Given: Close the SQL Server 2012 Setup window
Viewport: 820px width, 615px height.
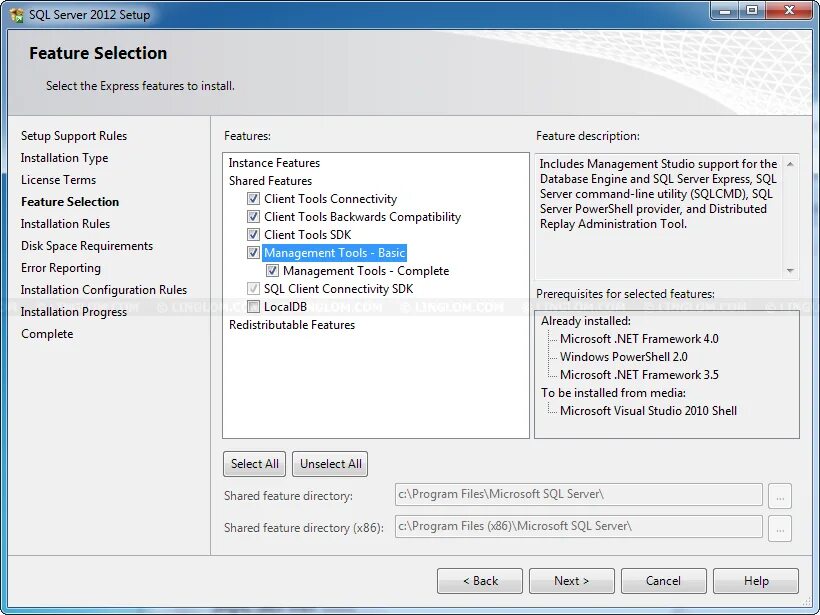Looking at the screenshot, I should click(790, 11).
